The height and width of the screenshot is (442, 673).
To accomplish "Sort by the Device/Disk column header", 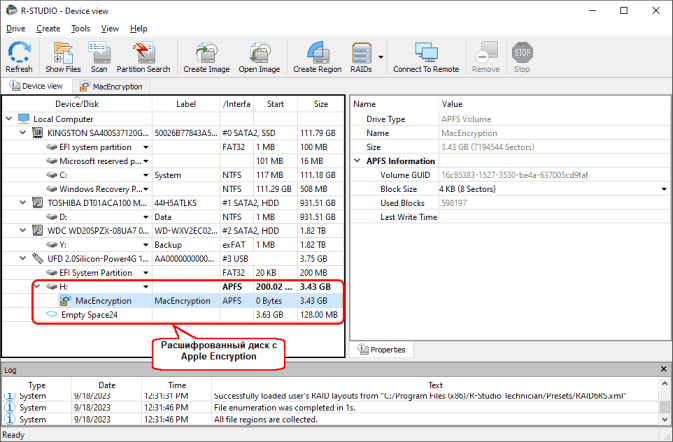I will tap(77, 104).
